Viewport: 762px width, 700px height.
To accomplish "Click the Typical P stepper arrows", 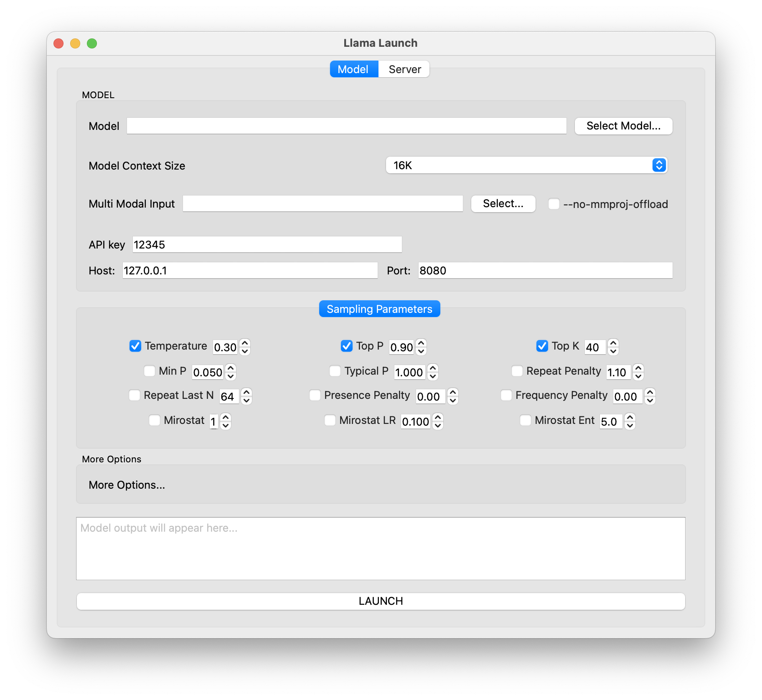I will (433, 372).
